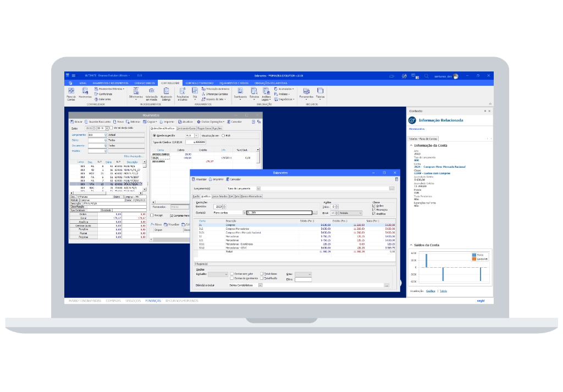
Task: Select the Moeda sugestão radio button
Action: 153,135
